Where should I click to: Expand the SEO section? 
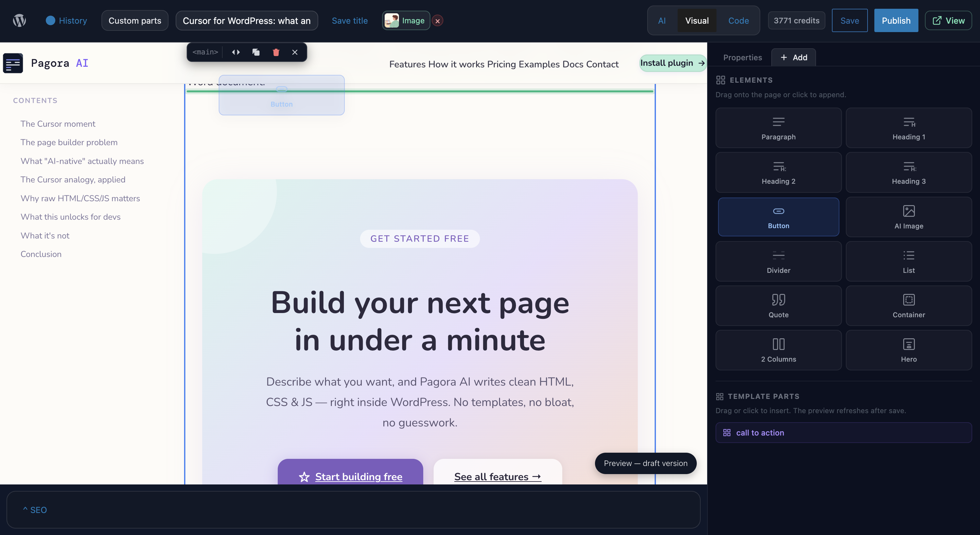click(x=35, y=510)
